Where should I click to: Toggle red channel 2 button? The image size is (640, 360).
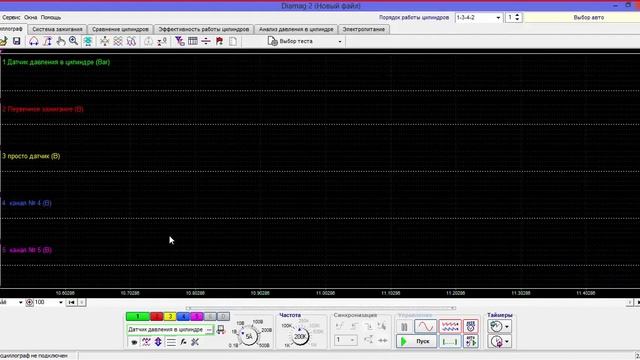pos(157,316)
